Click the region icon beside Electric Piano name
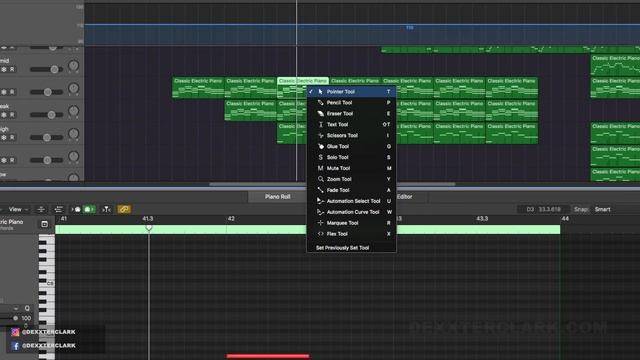Screen dimensions: 640x360 pyautogui.click(x=44, y=224)
